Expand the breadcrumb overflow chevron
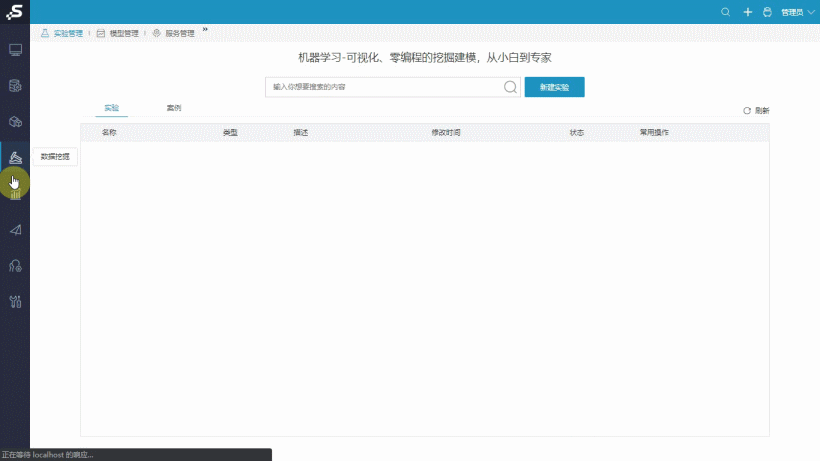Screen dimensions: 820x461 pos(205,30)
